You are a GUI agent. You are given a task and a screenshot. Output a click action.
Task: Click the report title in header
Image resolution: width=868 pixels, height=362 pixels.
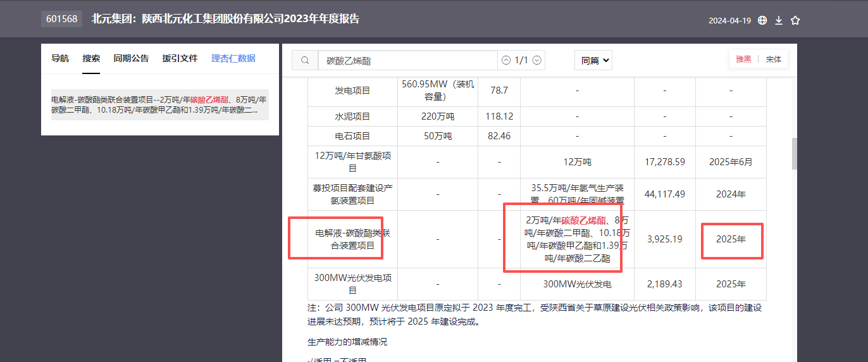coord(225,19)
